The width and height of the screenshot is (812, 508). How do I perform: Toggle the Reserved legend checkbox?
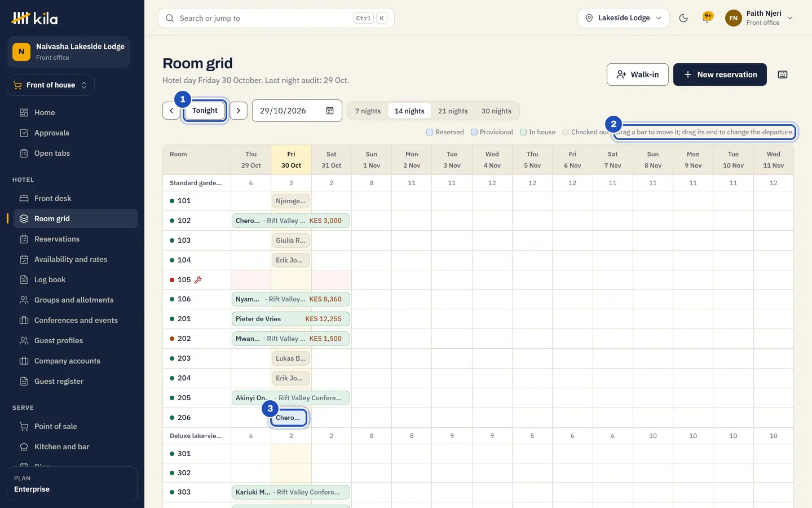pos(430,132)
